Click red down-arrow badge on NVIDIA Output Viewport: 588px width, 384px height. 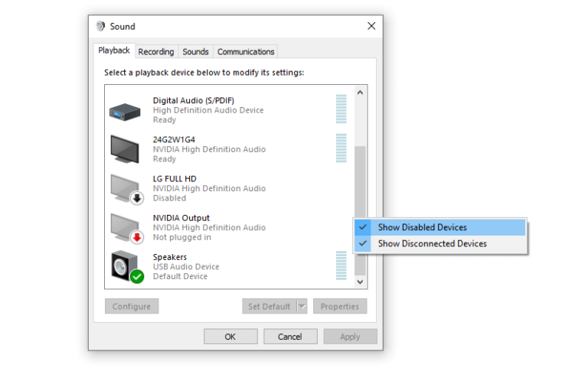(x=137, y=237)
